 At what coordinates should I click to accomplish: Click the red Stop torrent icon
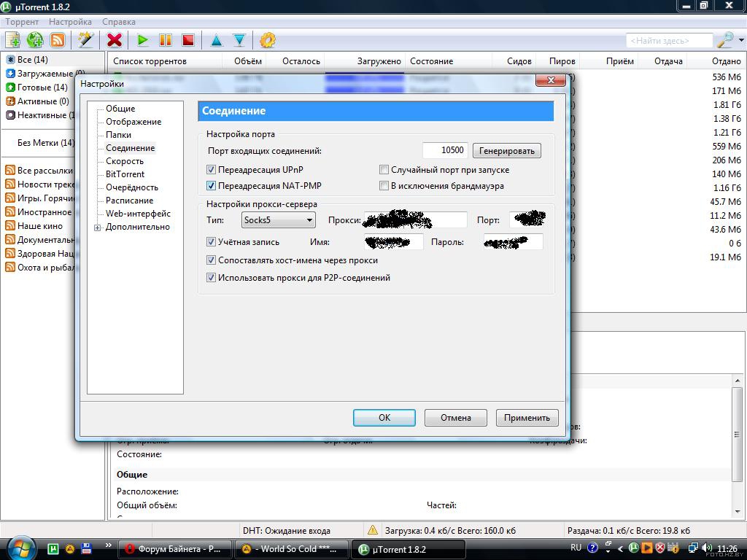click(x=188, y=40)
